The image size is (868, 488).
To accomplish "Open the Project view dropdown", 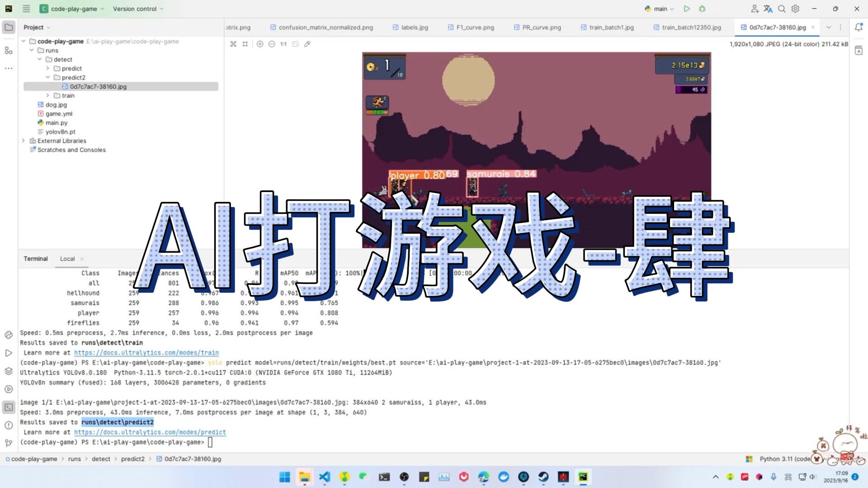I will point(37,27).
